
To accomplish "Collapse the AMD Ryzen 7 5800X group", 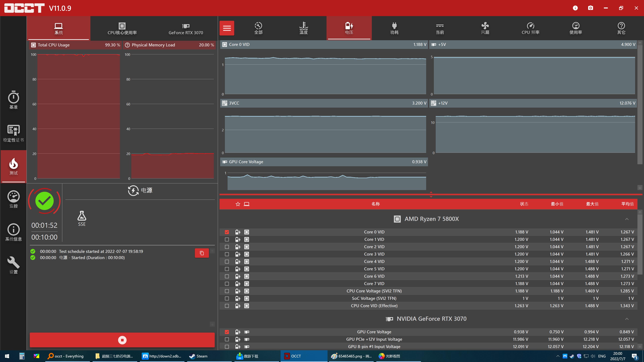I will point(627,219).
